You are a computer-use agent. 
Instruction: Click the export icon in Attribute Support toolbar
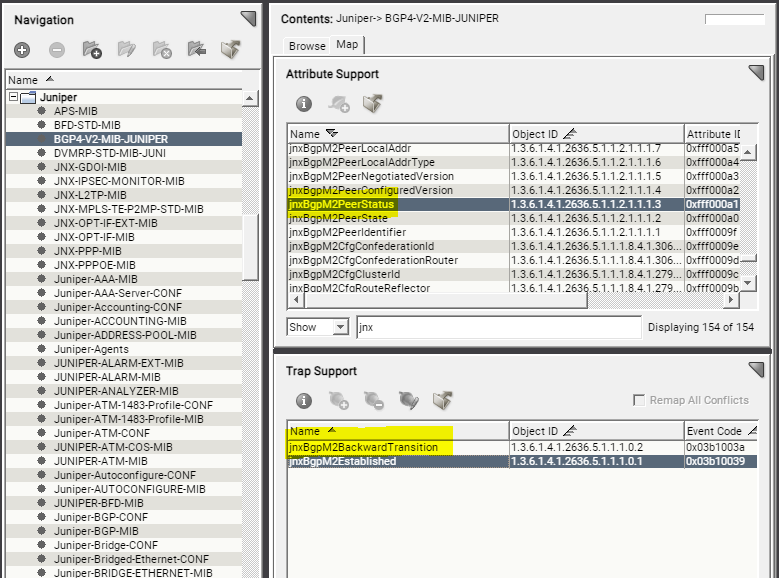[373, 103]
